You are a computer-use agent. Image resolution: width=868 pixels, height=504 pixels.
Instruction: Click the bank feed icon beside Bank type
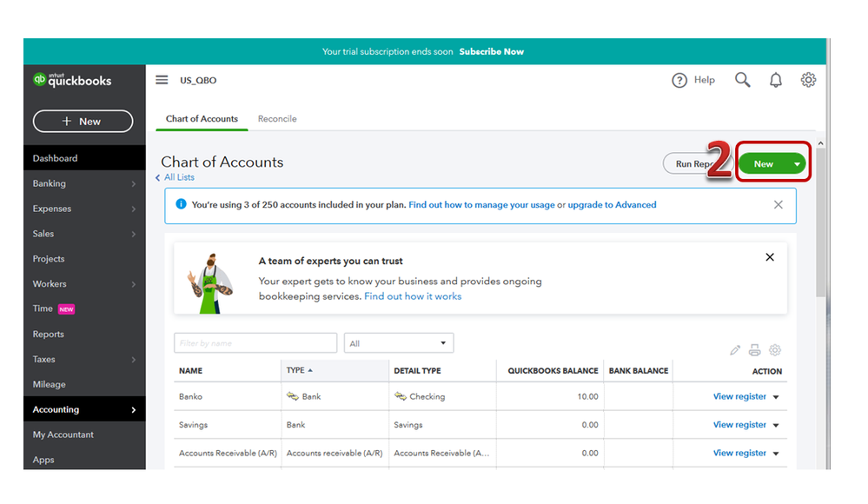pyautogui.click(x=292, y=396)
